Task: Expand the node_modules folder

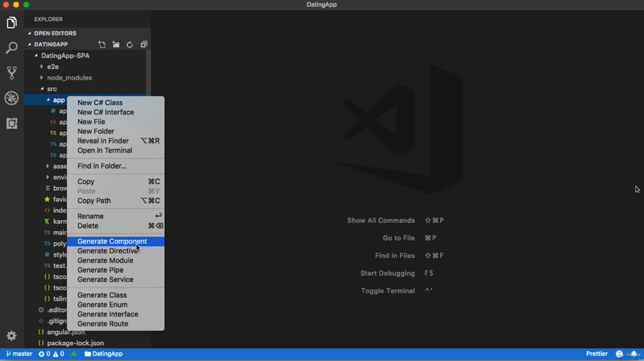Action: pyautogui.click(x=41, y=77)
